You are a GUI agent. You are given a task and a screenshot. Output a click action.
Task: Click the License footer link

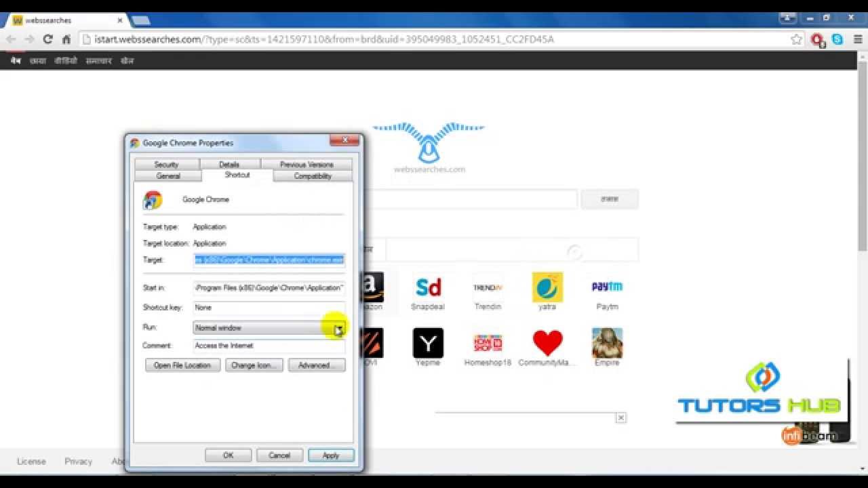coord(31,462)
